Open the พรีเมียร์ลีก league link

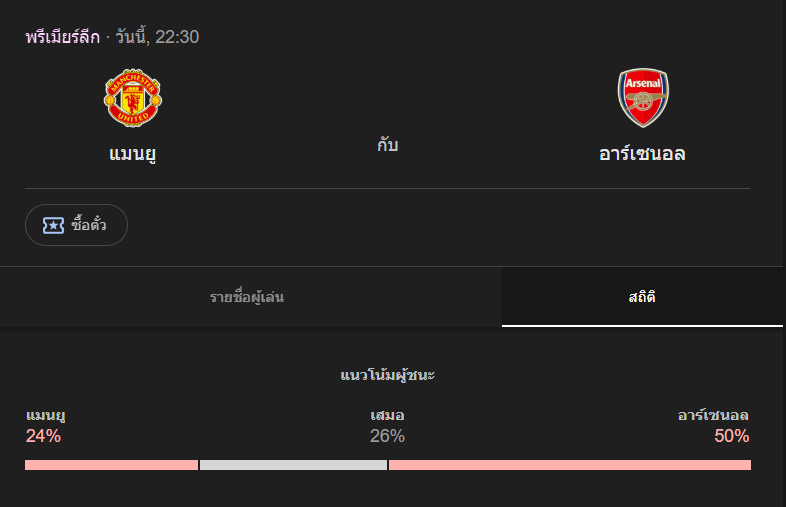[63, 37]
